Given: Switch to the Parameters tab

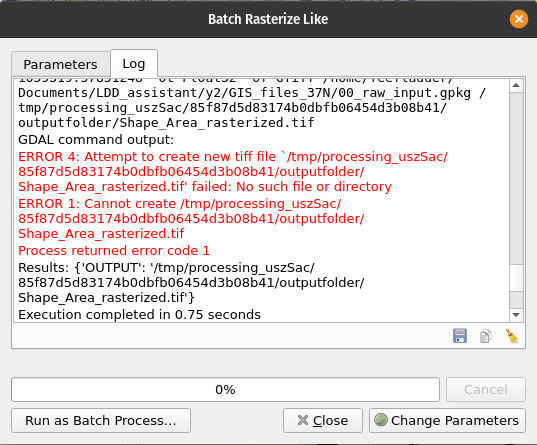Looking at the screenshot, I should (61, 64).
